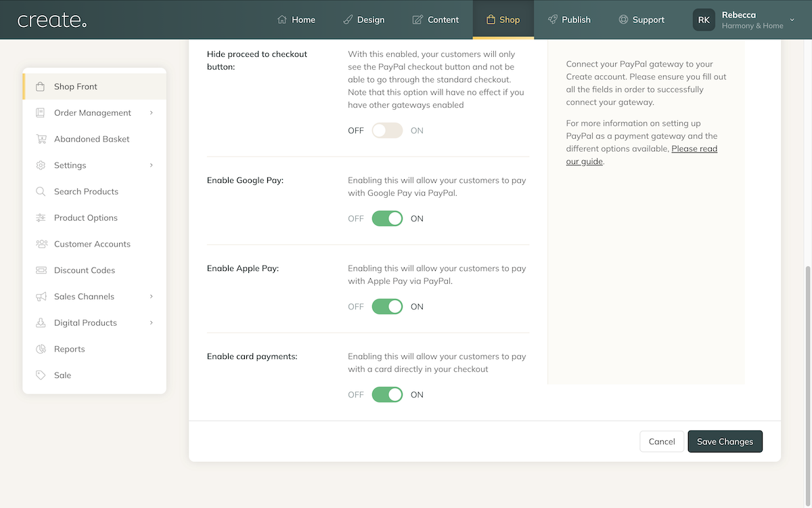Click the Settings gear icon
The image size is (812, 508).
point(41,165)
